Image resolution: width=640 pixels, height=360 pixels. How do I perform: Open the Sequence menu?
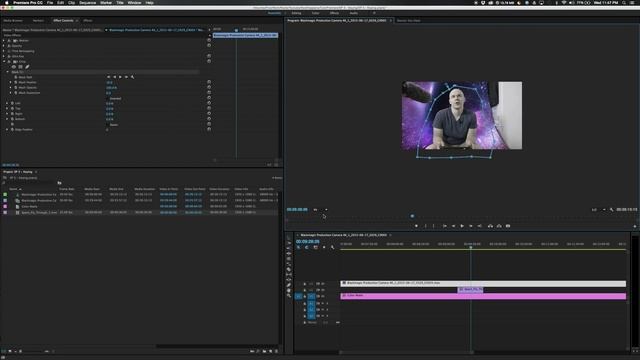[x=87, y=2]
